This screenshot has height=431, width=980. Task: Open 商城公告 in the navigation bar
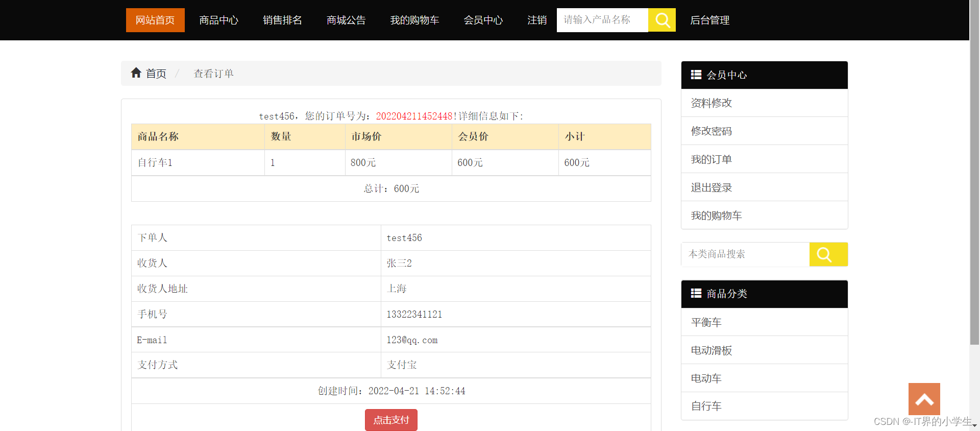tap(346, 20)
